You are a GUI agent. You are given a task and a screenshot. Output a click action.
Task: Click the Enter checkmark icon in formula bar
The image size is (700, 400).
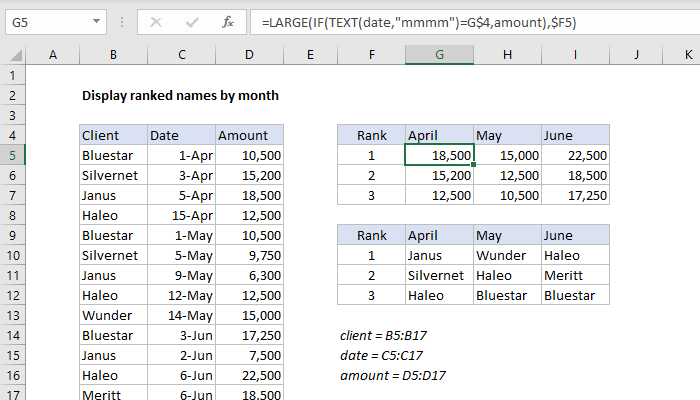click(192, 21)
